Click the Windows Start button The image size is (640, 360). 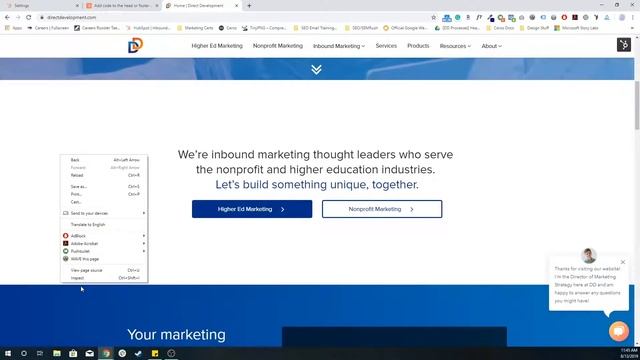click(x=8, y=353)
